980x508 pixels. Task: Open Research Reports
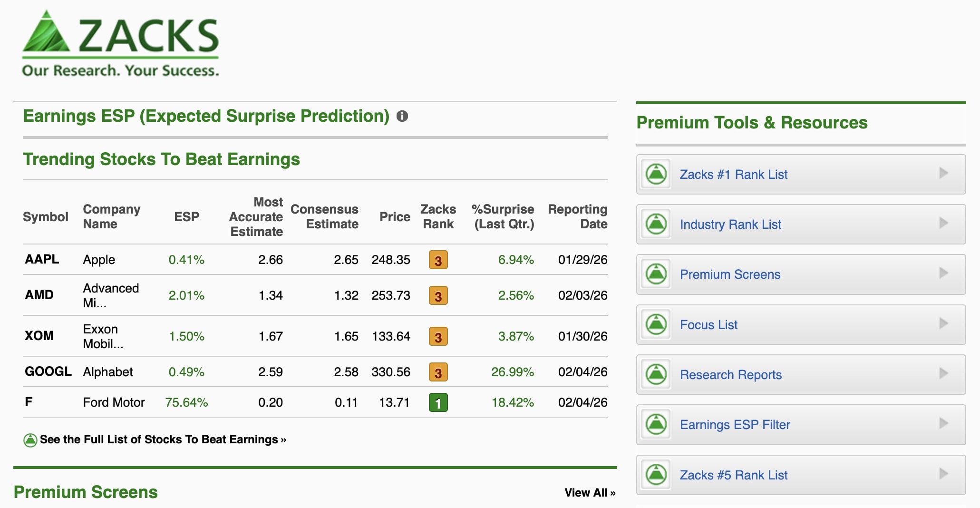click(731, 375)
